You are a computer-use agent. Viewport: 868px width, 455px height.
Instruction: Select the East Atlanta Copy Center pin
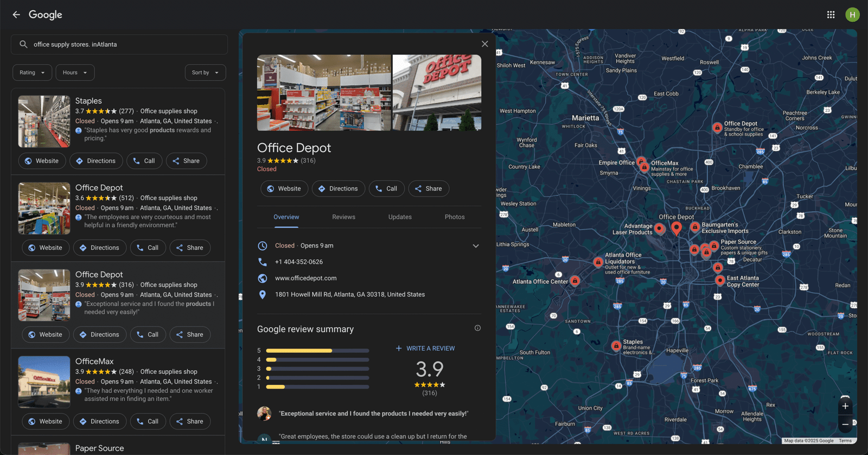(x=719, y=280)
